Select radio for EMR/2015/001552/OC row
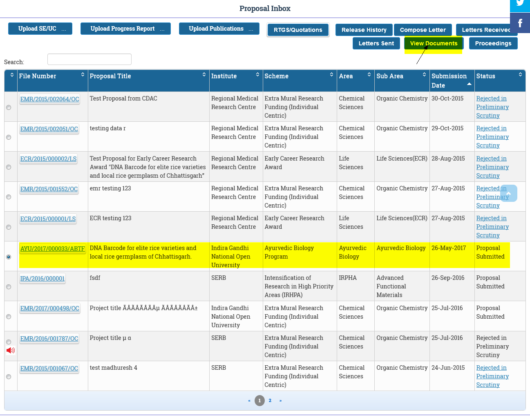This screenshot has width=530, height=420. click(9, 197)
